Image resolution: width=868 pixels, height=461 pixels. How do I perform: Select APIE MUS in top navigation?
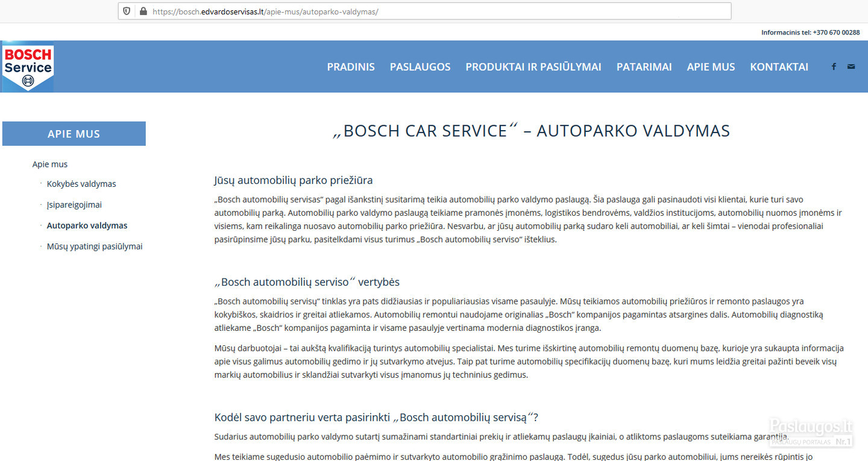click(x=711, y=67)
